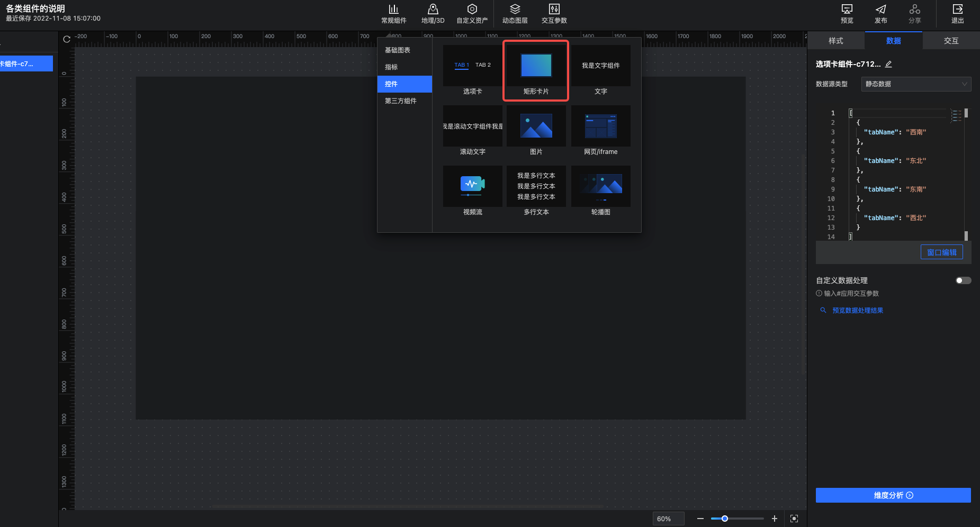Click the 窗口编辑 button

point(941,252)
